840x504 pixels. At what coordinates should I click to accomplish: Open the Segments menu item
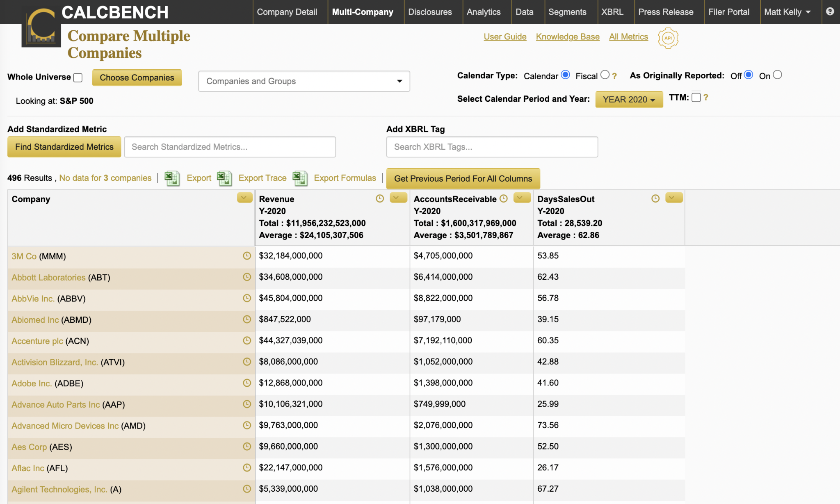click(567, 12)
